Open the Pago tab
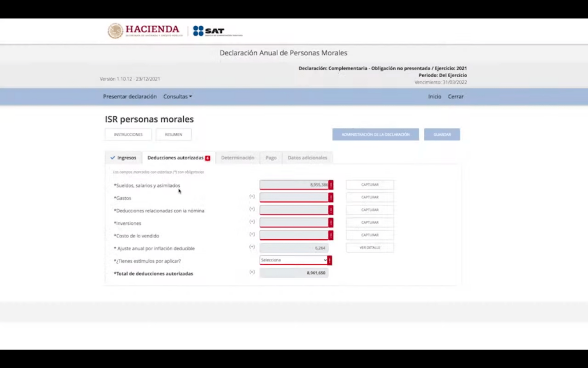588x368 pixels. (271, 158)
